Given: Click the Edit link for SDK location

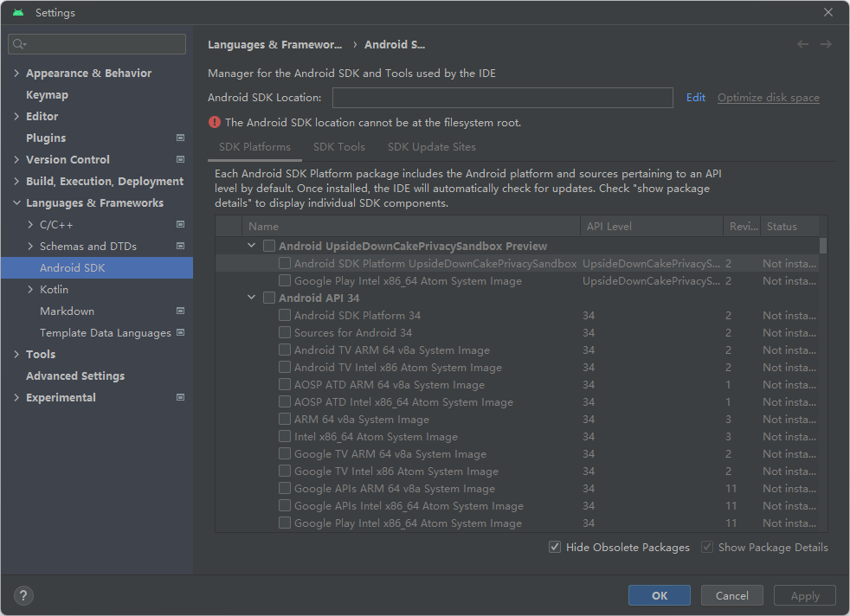Looking at the screenshot, I should click(696, 98).
